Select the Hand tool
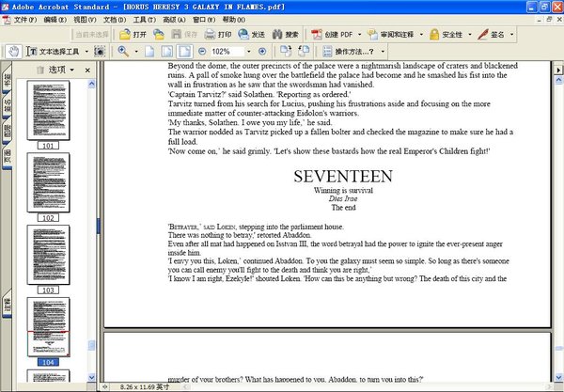564x392 pixels. 14,51
